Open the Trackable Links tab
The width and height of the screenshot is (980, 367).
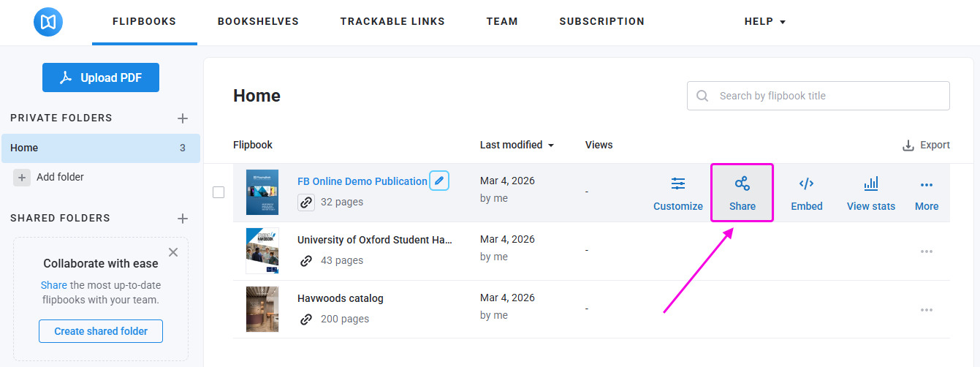coord(392,22)
